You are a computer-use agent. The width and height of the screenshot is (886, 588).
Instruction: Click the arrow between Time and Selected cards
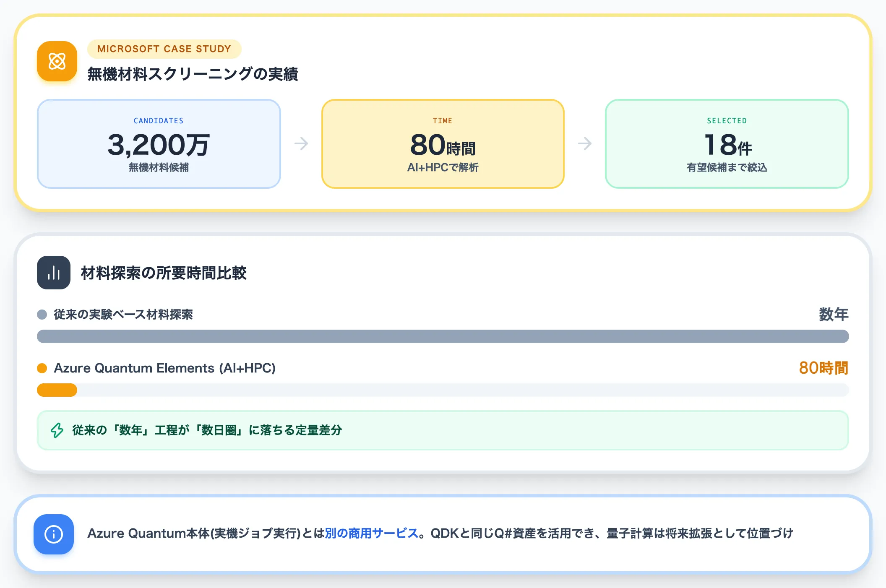pos(585,144)
